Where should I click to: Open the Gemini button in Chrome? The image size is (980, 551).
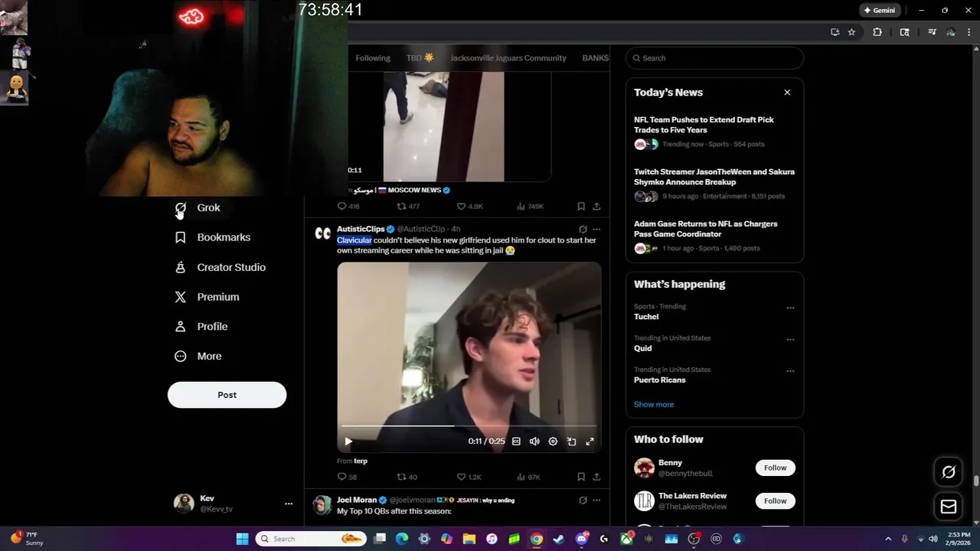coord(880,11)
